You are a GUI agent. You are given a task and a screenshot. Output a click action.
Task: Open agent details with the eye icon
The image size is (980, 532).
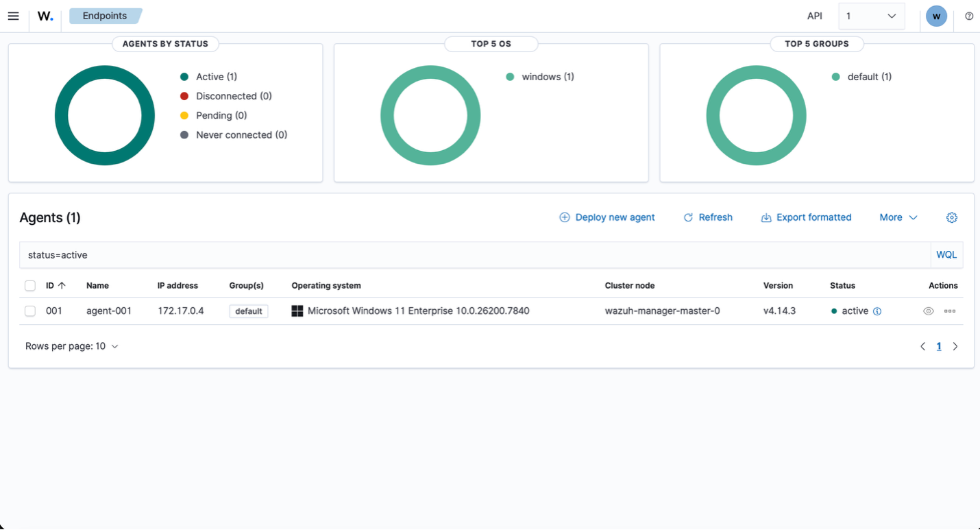pos(929,311)
